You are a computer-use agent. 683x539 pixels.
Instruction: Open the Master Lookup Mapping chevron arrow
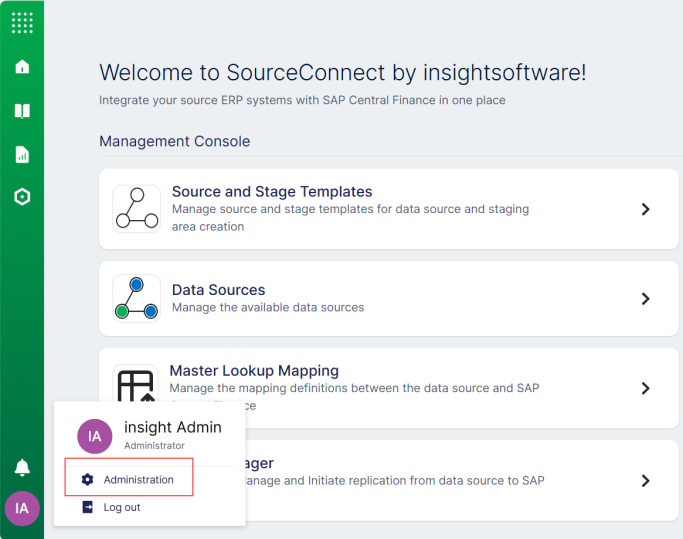(x=646, y=388)
